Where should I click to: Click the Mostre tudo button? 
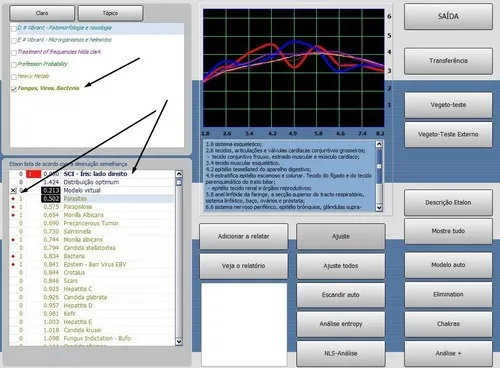448,231
